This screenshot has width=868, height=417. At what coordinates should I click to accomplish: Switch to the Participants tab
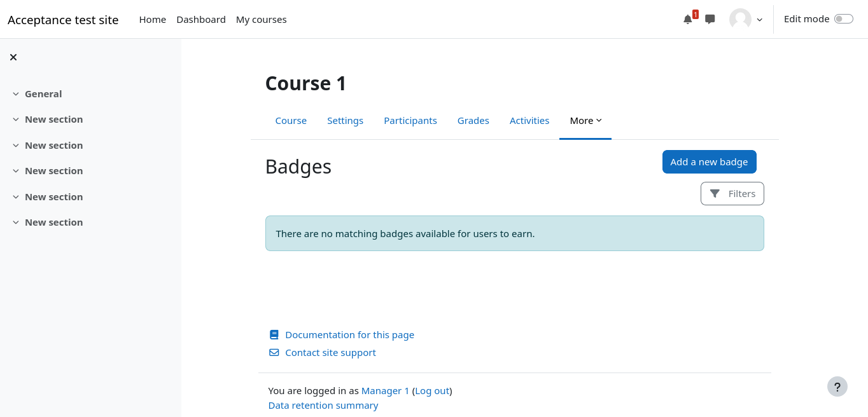[x=410, y=121]
